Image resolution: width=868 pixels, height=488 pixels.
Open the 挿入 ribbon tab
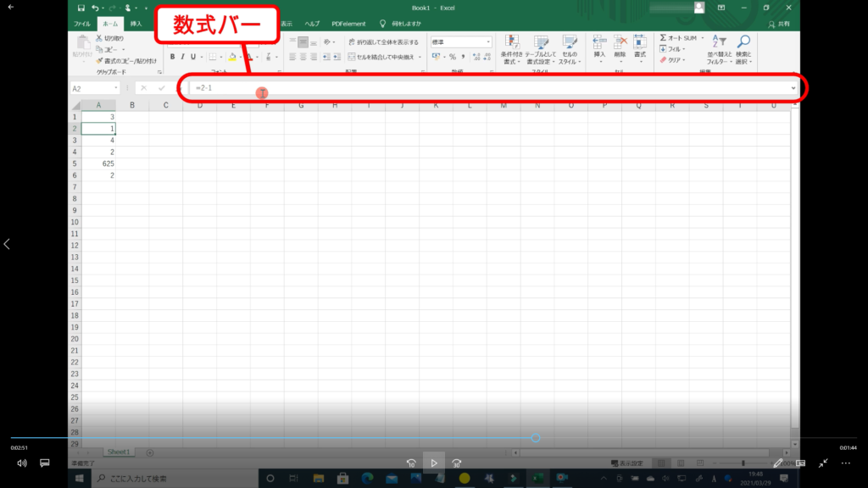point(136,24)
